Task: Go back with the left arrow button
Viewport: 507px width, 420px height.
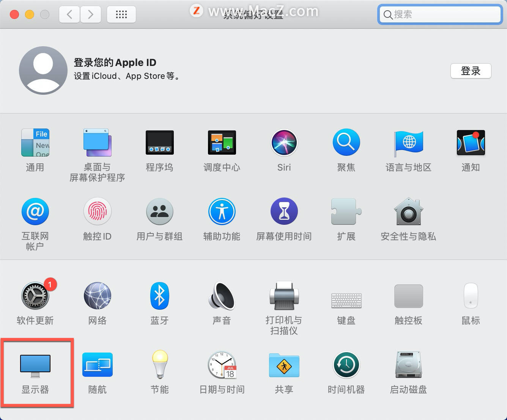Action: click(x=69, y=14)
